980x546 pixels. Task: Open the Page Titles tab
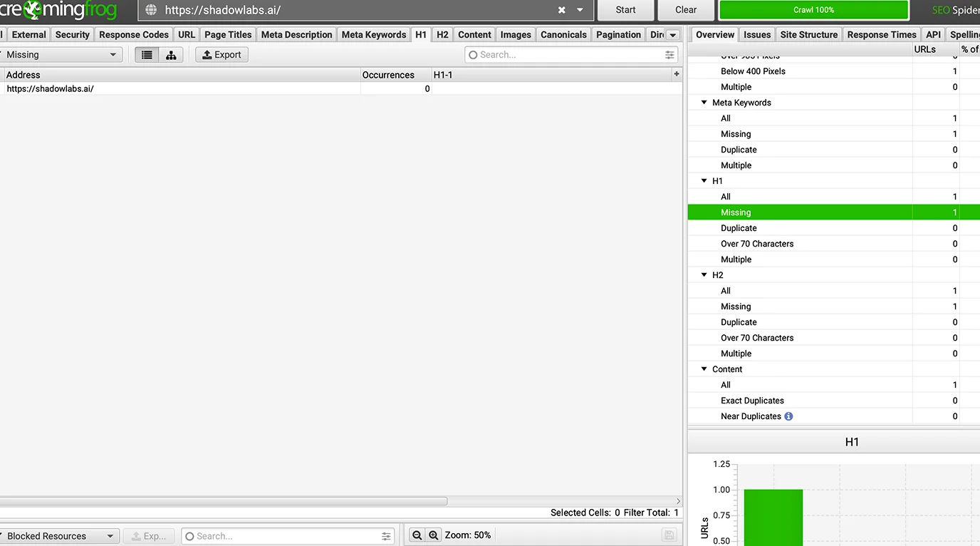228,35
